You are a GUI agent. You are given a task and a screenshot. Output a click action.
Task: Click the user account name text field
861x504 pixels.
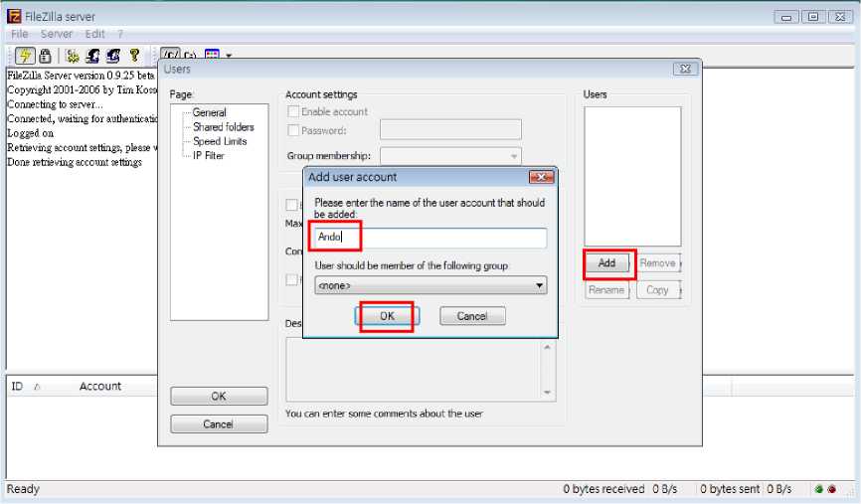[430, 239]
